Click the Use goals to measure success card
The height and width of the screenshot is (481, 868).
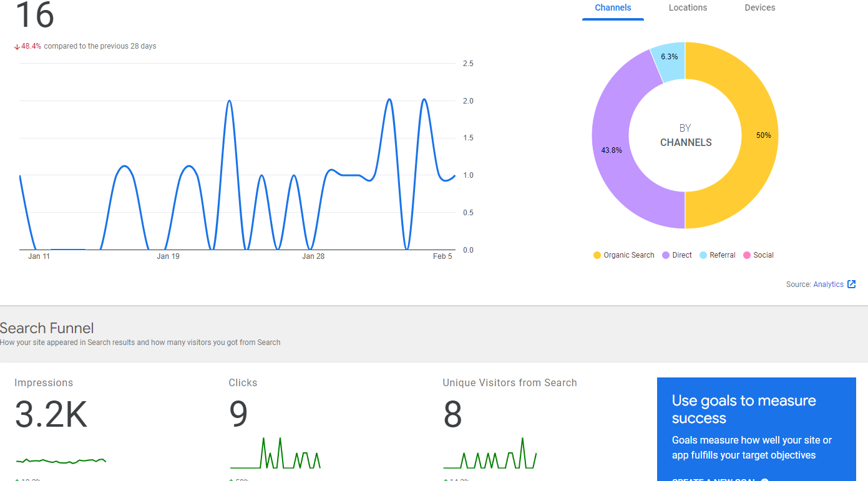pos(756,429)
